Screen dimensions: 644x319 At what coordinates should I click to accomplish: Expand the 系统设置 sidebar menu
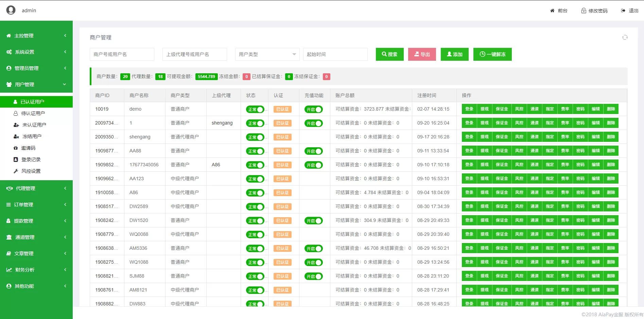tap(36, 52)
